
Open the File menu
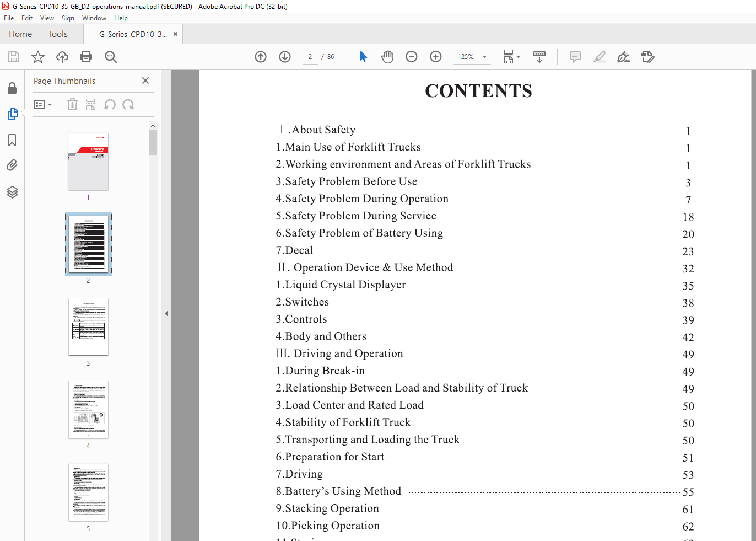pyautogui.click(x=9, y=18)
